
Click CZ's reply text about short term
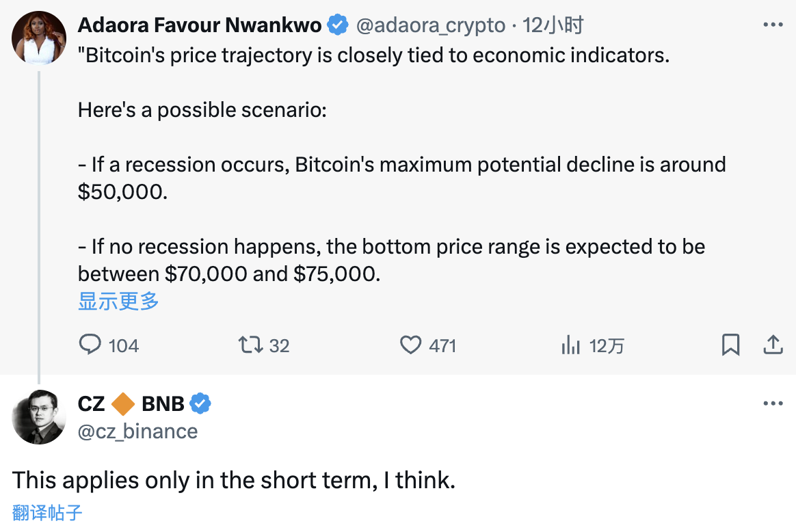click(234, 480)
